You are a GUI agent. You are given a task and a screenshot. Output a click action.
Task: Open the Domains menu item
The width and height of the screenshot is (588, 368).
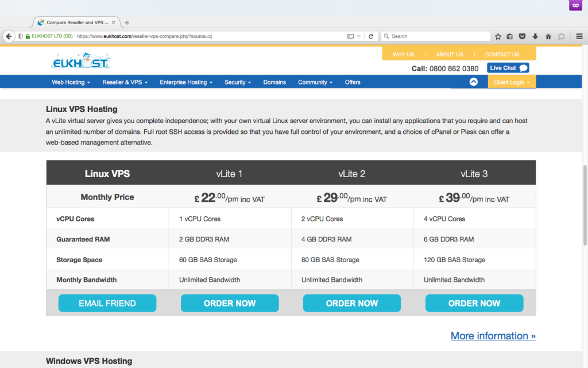point(274,82)
